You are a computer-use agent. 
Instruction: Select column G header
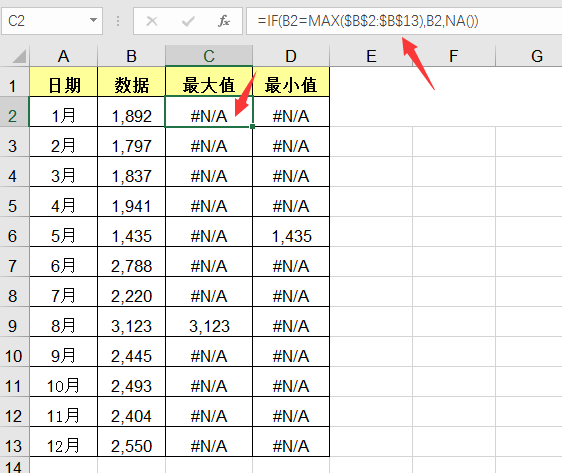pos(529,56)
